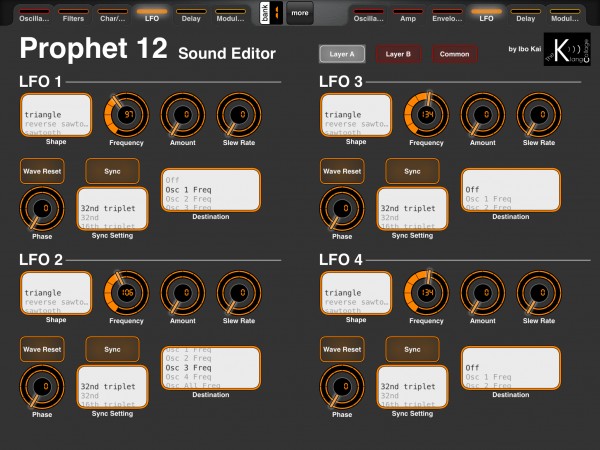Choose Osc 2 Freq in LFO 1 Destination
The width and height of the screenshot is (600, 450).
188,199
